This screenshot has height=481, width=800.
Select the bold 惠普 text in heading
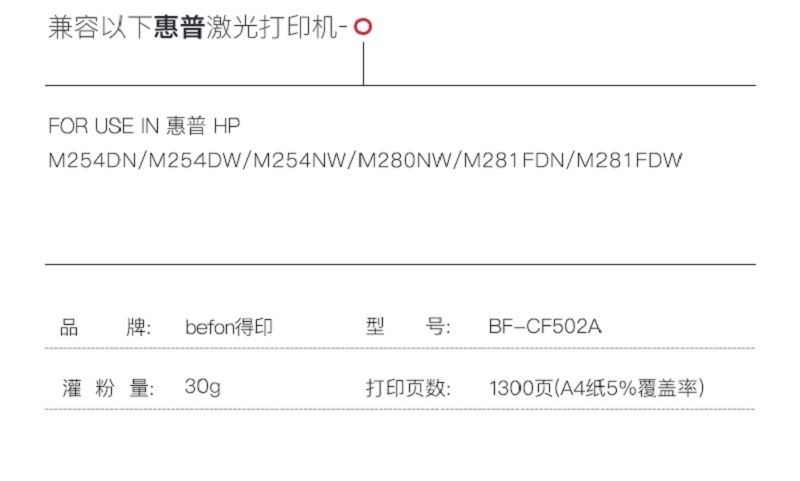pyautogui.click(x=179, y=28)
